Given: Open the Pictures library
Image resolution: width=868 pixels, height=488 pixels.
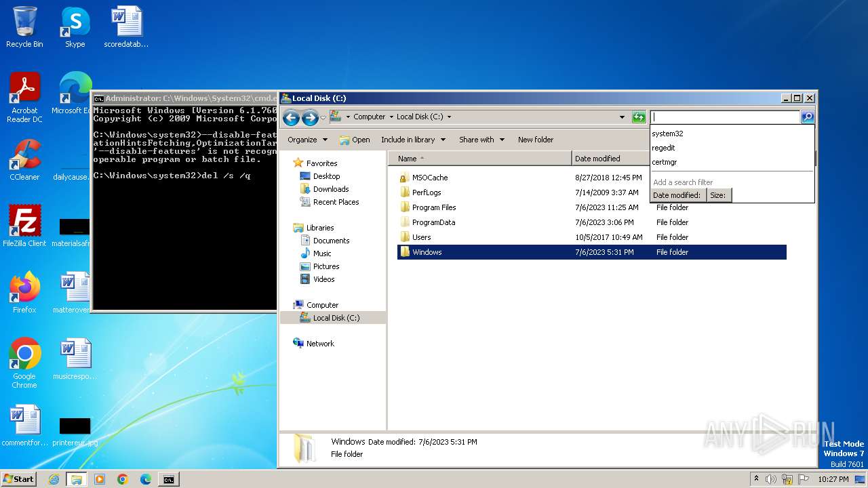Looking at the screenshot, I should coord(326,266).
